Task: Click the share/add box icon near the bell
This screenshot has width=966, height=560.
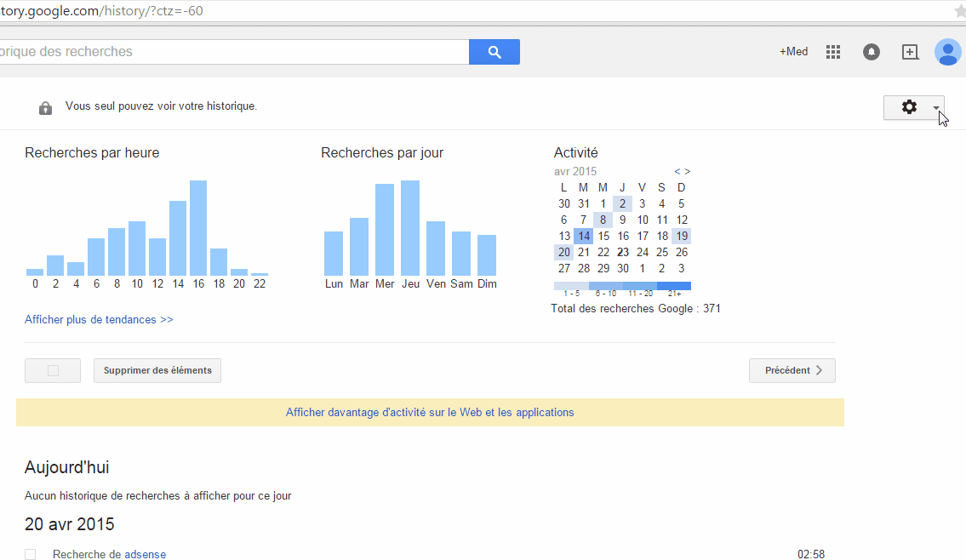Action: click(x=910, y=51)
